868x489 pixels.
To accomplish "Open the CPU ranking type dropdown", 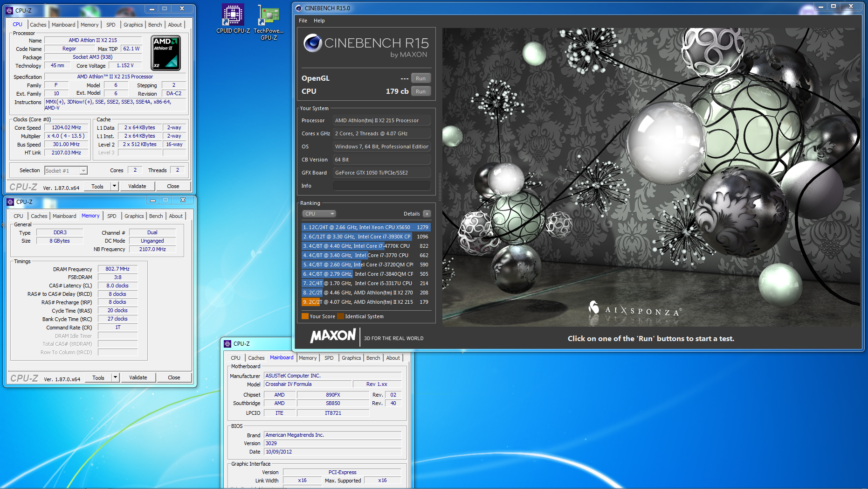I will 319,214.
